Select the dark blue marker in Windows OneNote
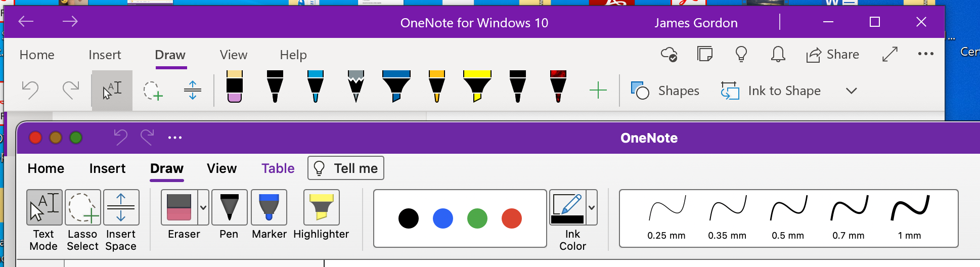Image resolution: width=980 pixels, height=267 pixels. (396, 86)
